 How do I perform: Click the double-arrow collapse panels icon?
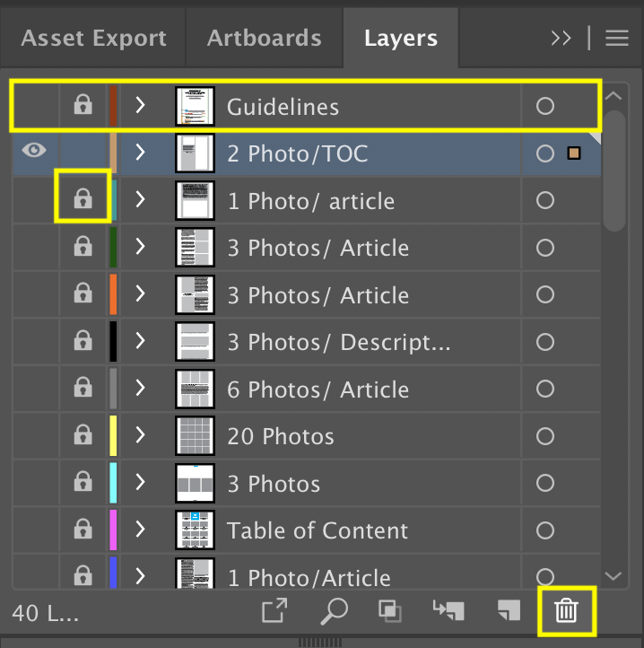pos(561,38)
